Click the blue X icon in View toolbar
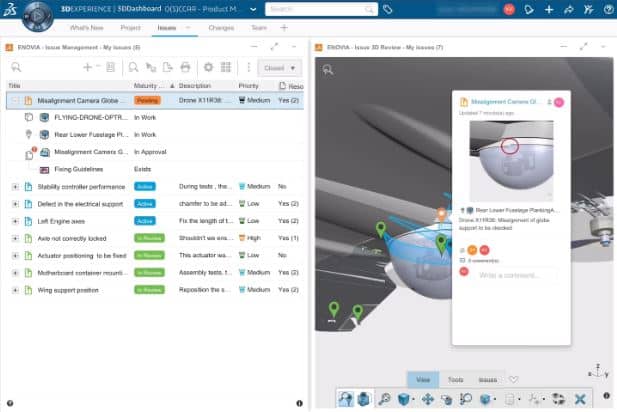617x412 pixels. [x=580, y=399]
